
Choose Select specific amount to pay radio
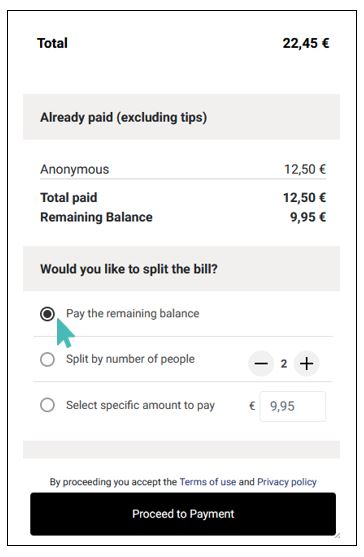pos(47,405)
